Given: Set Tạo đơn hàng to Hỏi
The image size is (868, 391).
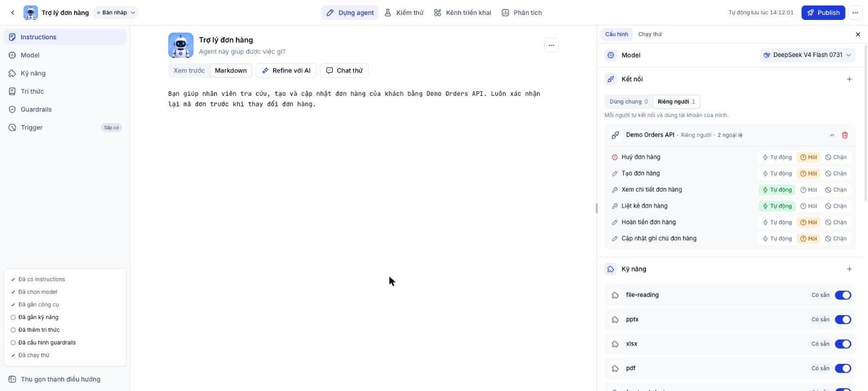Looking at the screenshot, I should (808, 173).
